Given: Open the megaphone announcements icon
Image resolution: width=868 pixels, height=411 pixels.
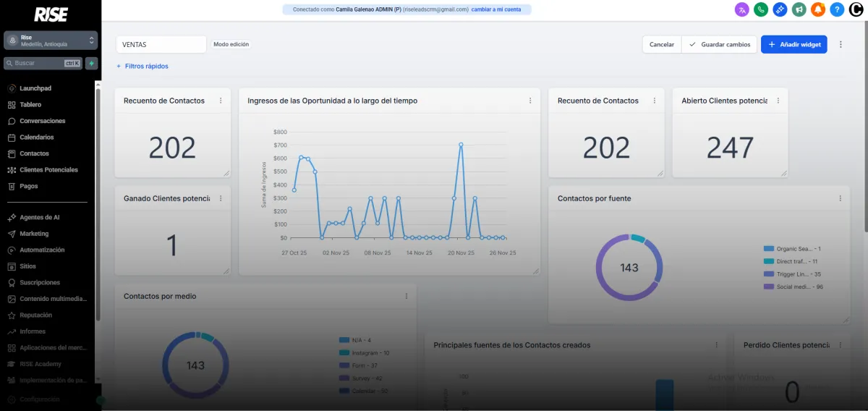Looking at the screenshot, I should point(799,9).
